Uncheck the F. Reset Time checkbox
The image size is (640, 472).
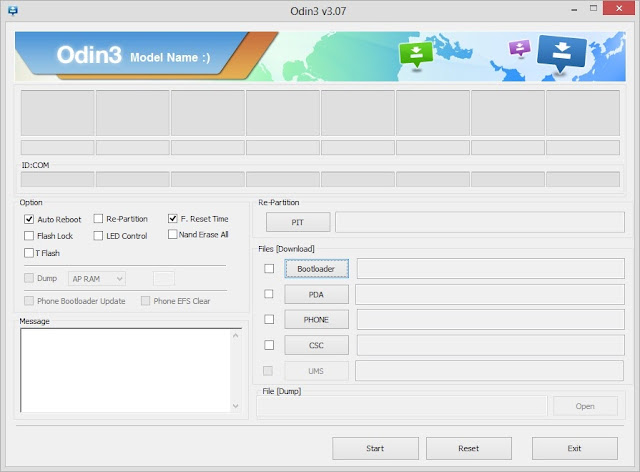173,218
